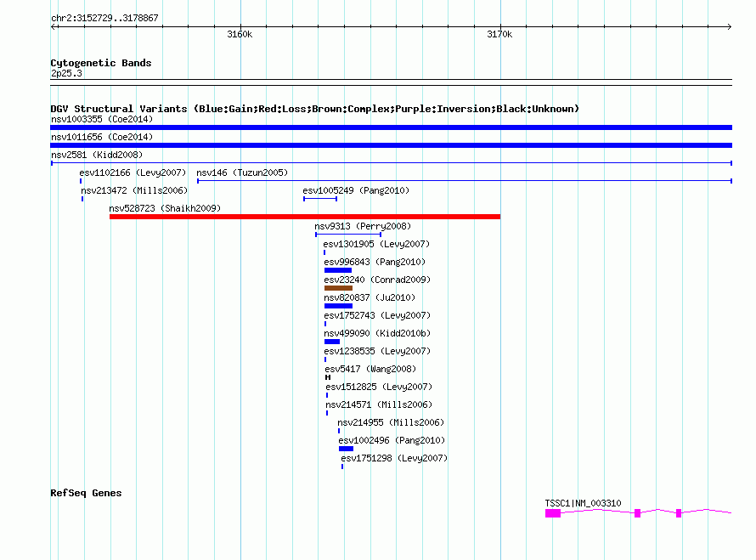
Task: Select the esv1002496 (Pang2010) blue bar
Action: [347, 449]
